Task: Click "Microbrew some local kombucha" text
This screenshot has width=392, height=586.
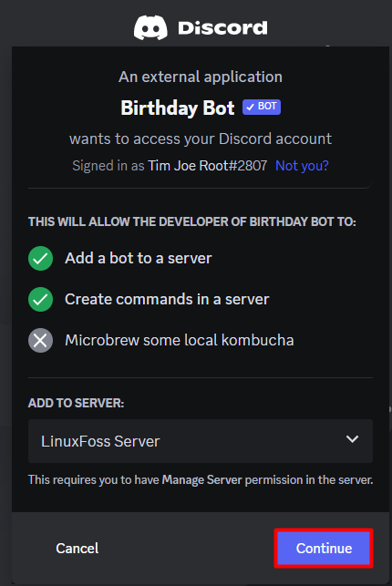Action: coord(180,341)
